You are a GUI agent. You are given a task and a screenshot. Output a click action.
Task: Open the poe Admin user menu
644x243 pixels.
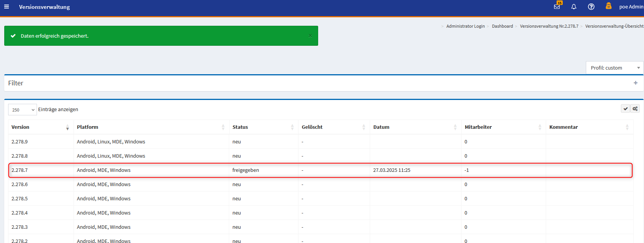pos(631,7)
